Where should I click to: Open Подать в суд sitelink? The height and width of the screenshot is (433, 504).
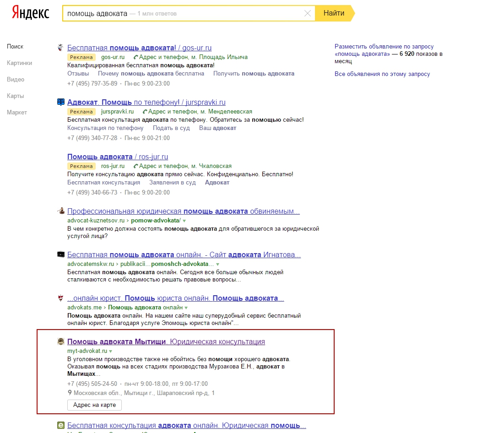point(171,128)
